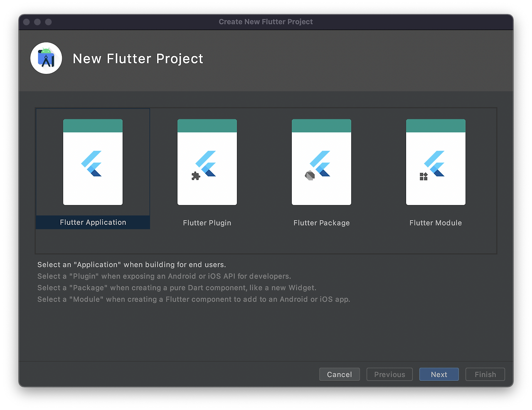Click the 'Select a "Module"' description line
This screenshot has height=410, width=532.
pos(194,299)
